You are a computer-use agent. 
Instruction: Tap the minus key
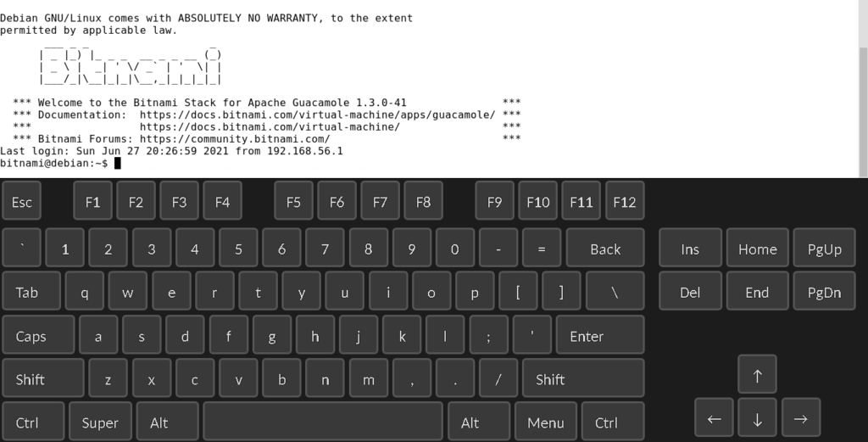coord(498,248)
